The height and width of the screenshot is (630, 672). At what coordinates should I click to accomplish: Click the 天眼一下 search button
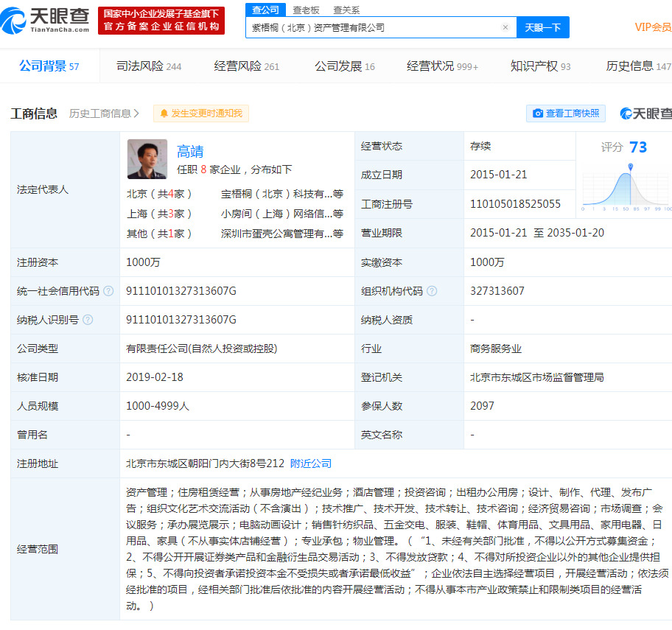(542, 27)
